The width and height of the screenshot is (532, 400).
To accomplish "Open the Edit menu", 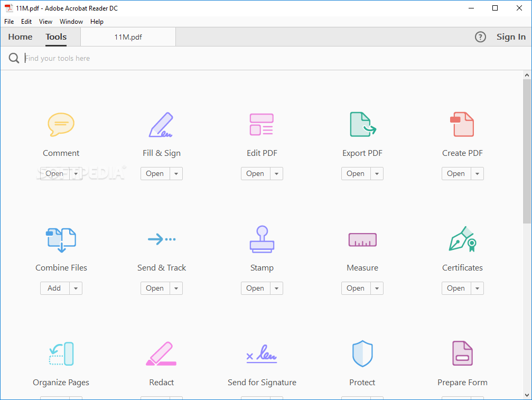I will coord(26,22).
